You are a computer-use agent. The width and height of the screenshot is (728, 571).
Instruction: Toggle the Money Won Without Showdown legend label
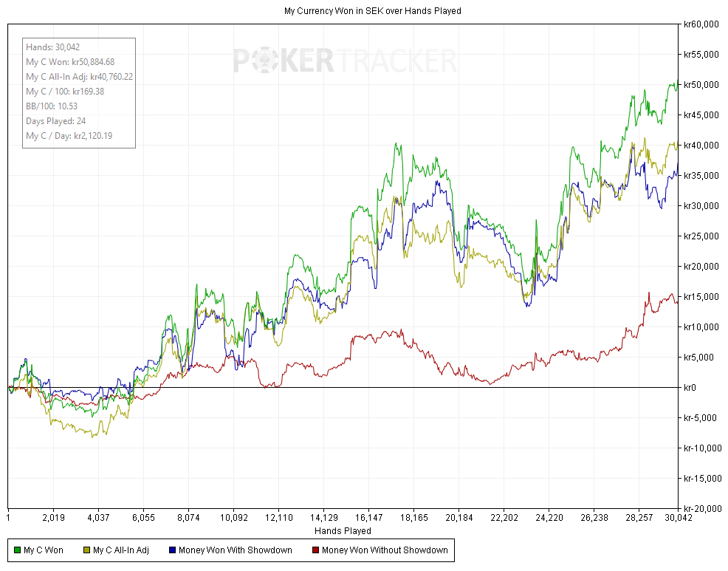tap(385, 550)
